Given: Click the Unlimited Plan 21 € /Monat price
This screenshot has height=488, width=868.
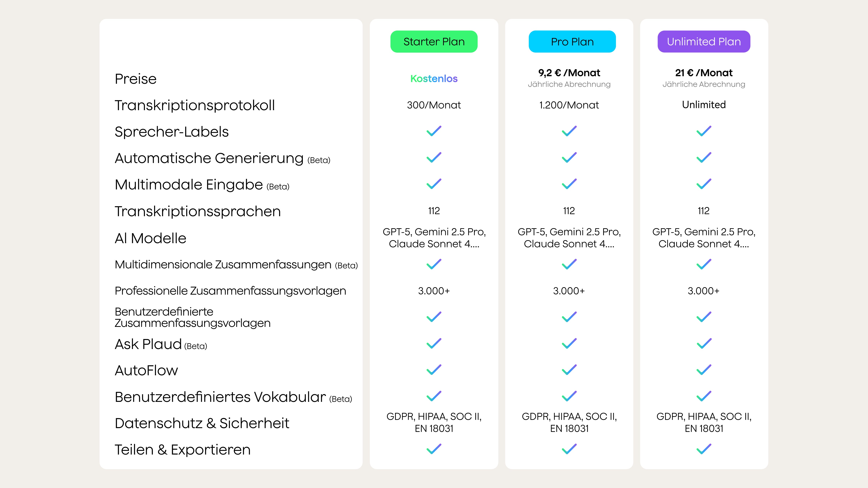Looking at the screenshot, I should click(704, 73).
